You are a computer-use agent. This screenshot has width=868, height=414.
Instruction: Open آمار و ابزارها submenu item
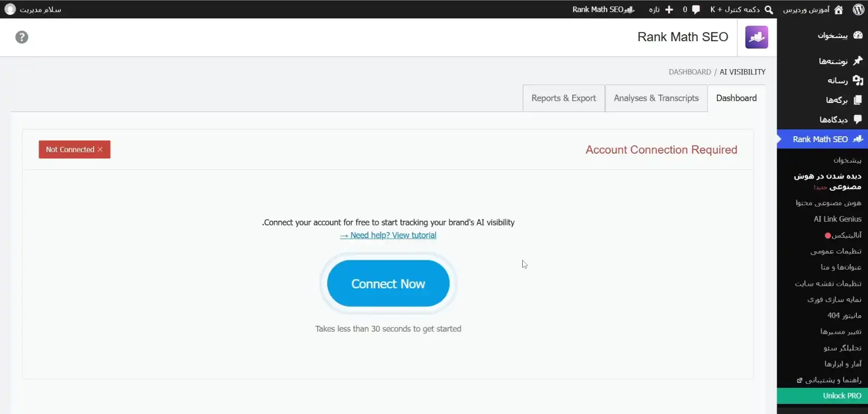point(843,364)
